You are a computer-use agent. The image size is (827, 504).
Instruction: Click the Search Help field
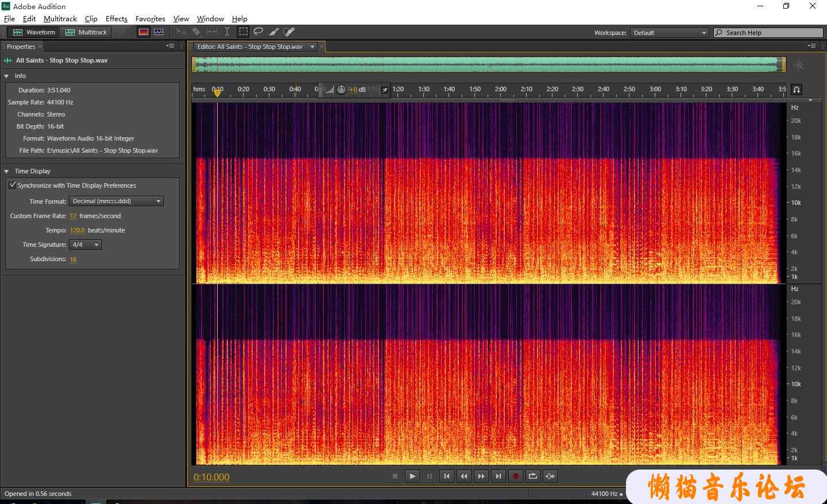pos(768,33)
